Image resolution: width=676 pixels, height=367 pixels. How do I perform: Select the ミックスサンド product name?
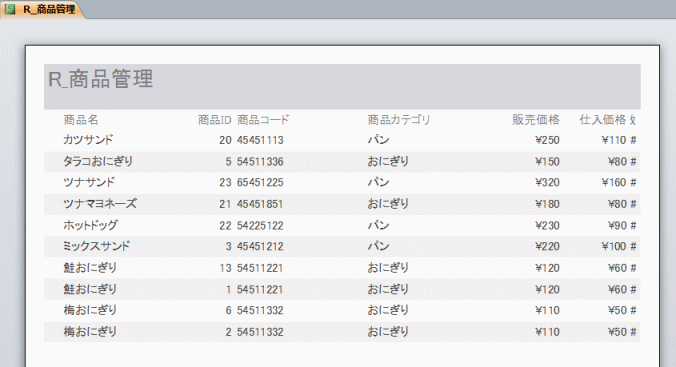[x=97, y=246]
